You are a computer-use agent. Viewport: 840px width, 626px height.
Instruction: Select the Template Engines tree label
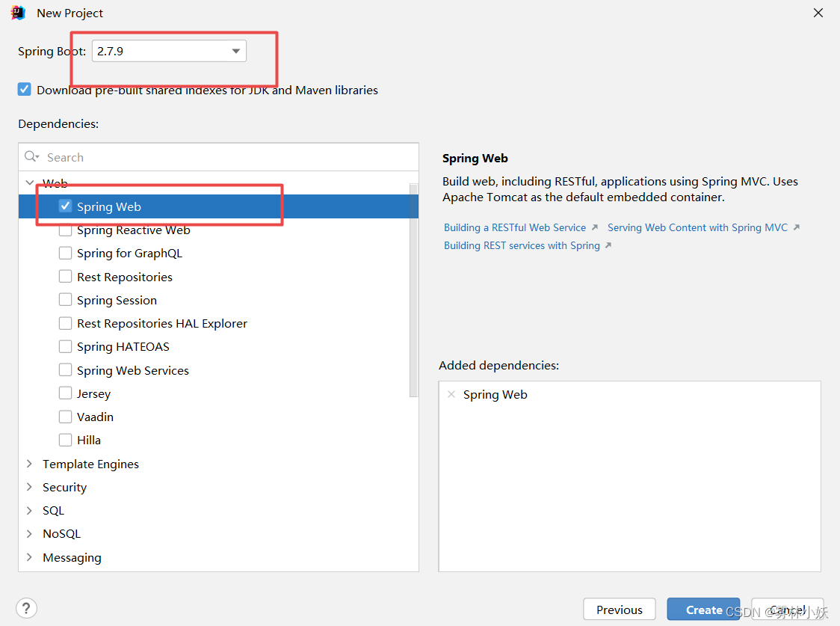90,464
